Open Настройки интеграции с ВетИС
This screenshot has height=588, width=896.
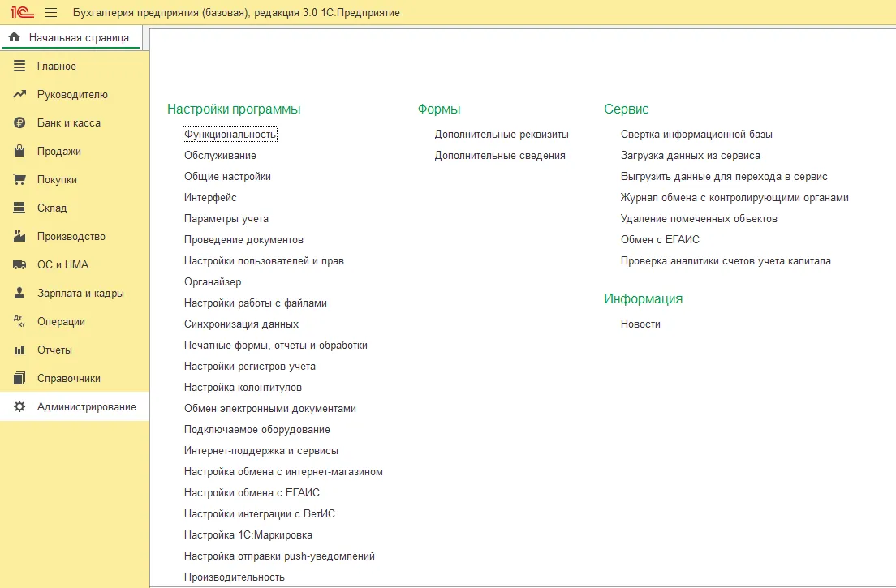click(260, 513)
